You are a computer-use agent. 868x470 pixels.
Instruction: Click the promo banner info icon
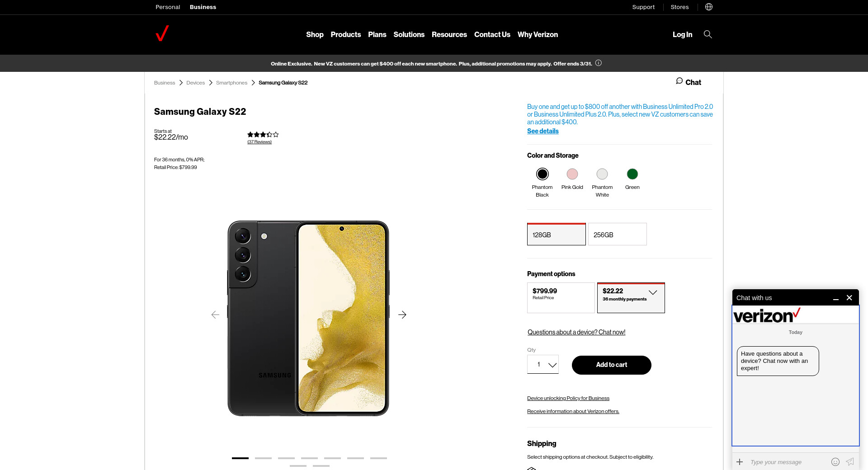coord(599,63)
